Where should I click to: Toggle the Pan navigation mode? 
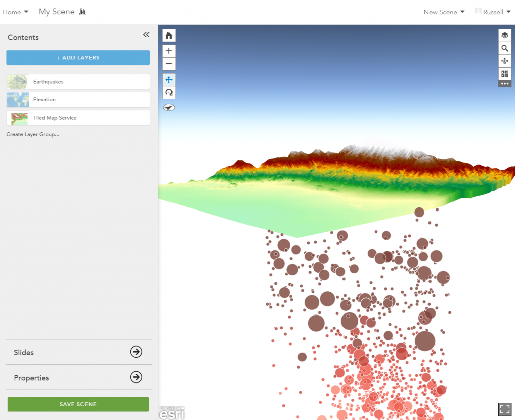pyautogui.click(x=169, y=80)
